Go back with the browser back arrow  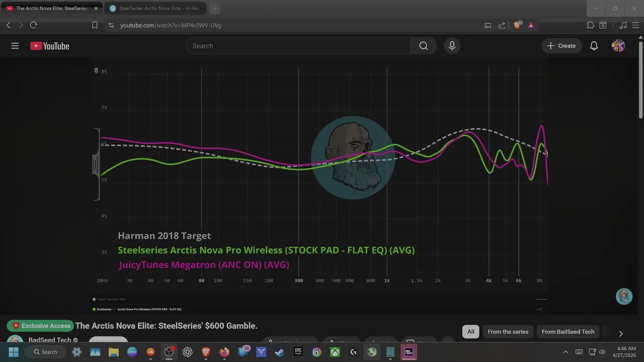9,25
